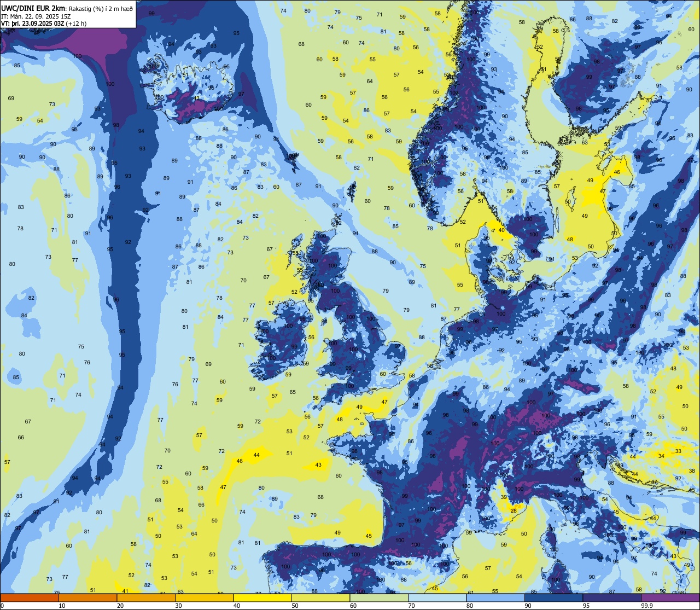Click the initial time 'IT: Mán. 22. 09. 2025 15Z'
Image resolution: width=700 pixels, height=610 pixels.
(37, 16)
